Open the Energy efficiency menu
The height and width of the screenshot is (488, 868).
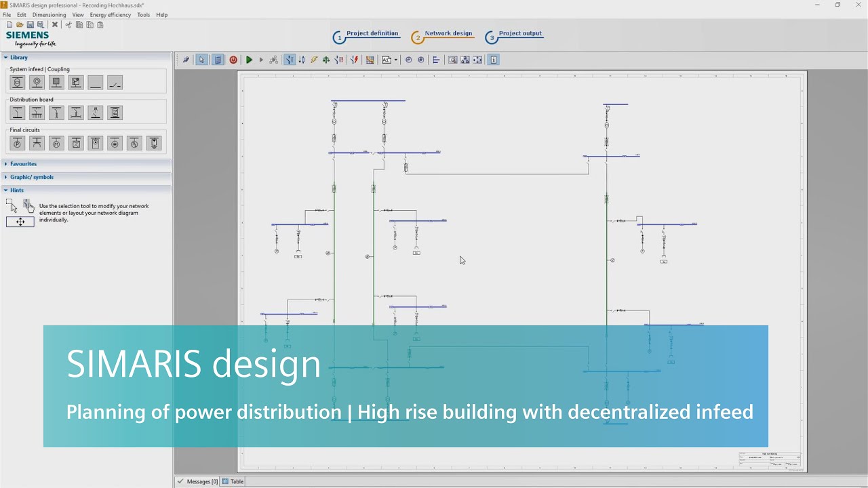[x=111, y=15]
